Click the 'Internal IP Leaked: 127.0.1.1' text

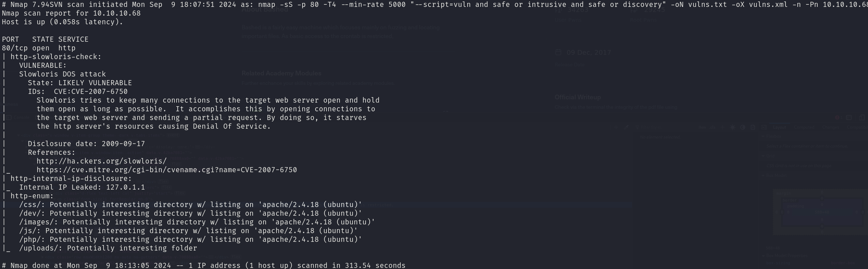click(x=82, y=187)
